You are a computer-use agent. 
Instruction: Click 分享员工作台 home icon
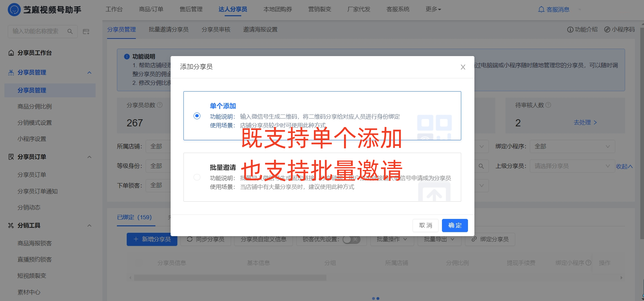pyautogui.click(x=11, y=53)
